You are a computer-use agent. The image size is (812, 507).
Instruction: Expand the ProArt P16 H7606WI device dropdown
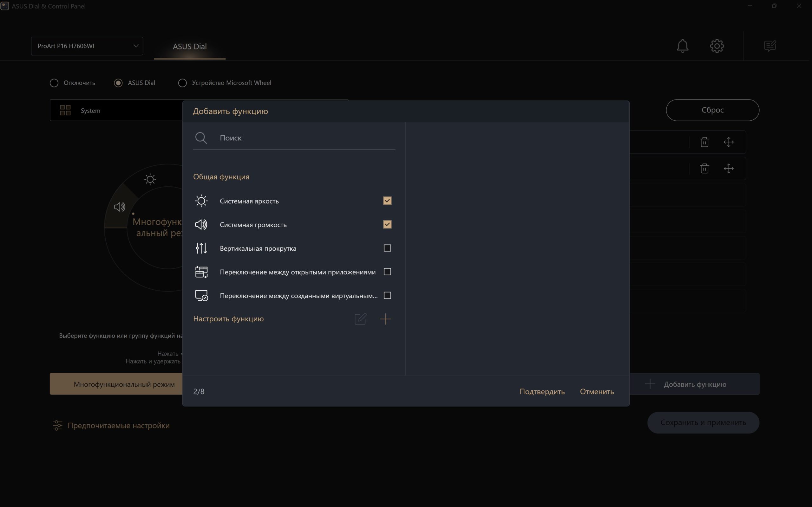(87, 46)
